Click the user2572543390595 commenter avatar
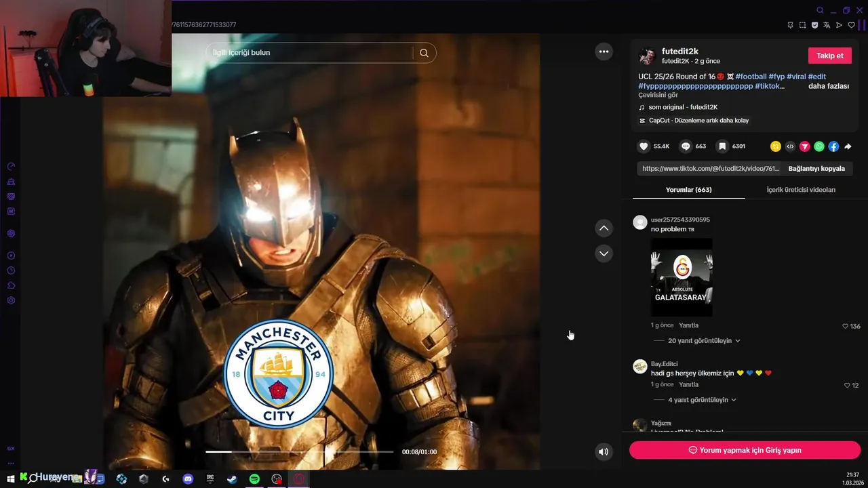This screenshot has height=488, width=868. point(639,222)
